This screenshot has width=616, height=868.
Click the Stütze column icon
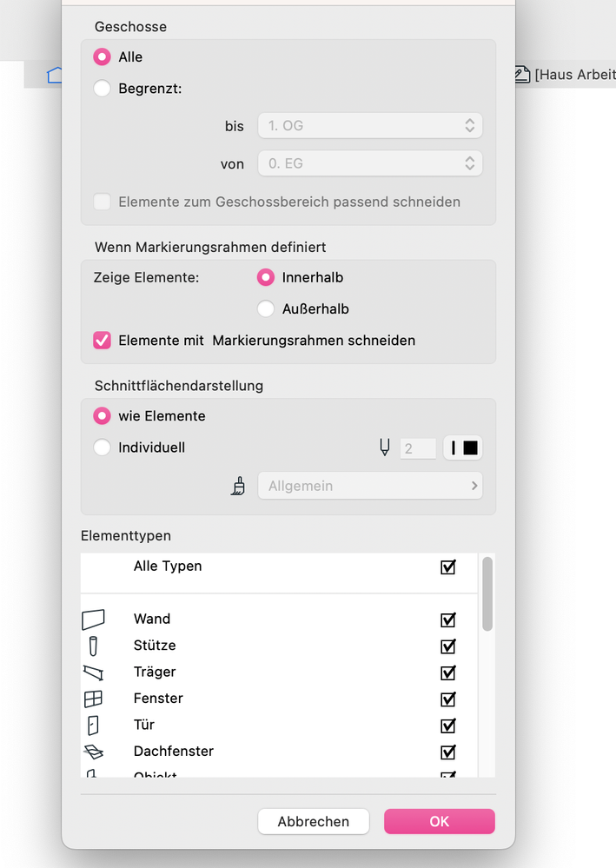pyautogui.click(x=93, y=646)
